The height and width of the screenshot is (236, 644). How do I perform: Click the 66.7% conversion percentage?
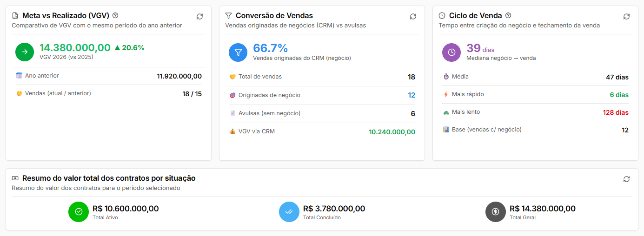click(x=271, y=48)
